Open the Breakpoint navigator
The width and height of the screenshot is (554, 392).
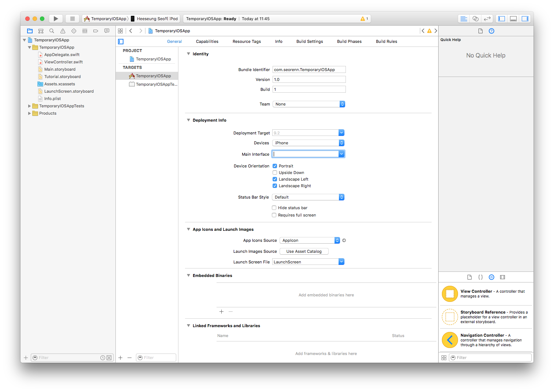pos(96,31)
